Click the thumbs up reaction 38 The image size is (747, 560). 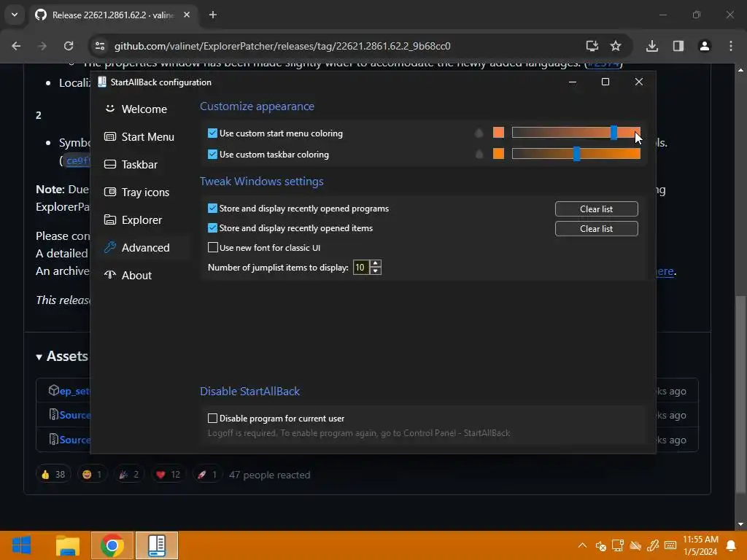[53, 474]
